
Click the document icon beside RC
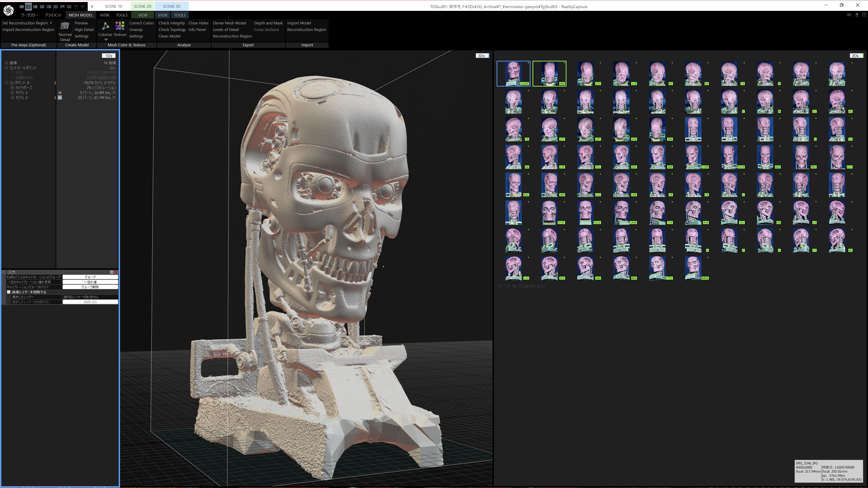tap(857, 15)
